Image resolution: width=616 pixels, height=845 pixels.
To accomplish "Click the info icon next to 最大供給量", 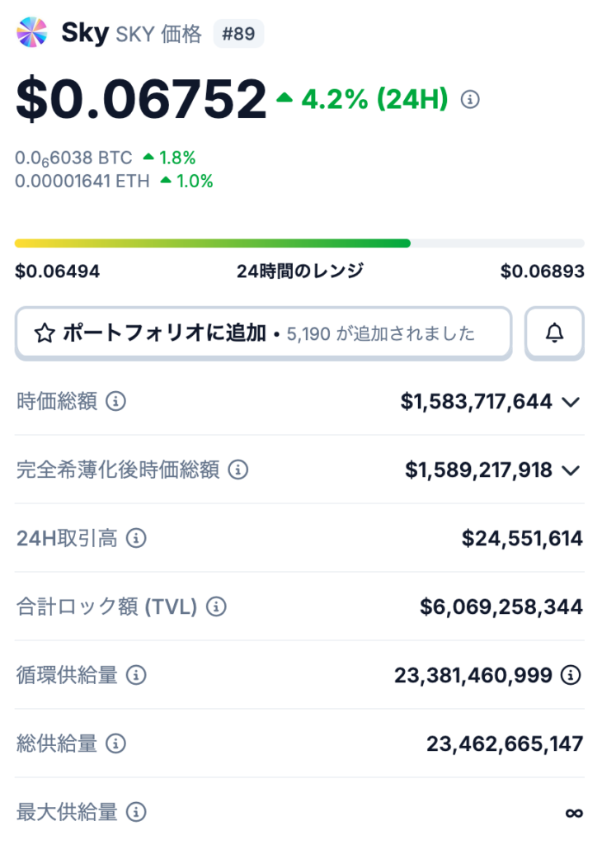I will [136, 812].
